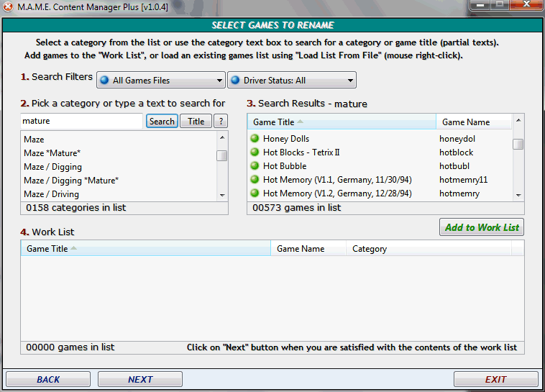Viewport: 545px width, 392px height.
Task: Go back with the BACK button
Action: tap(48, 379)
